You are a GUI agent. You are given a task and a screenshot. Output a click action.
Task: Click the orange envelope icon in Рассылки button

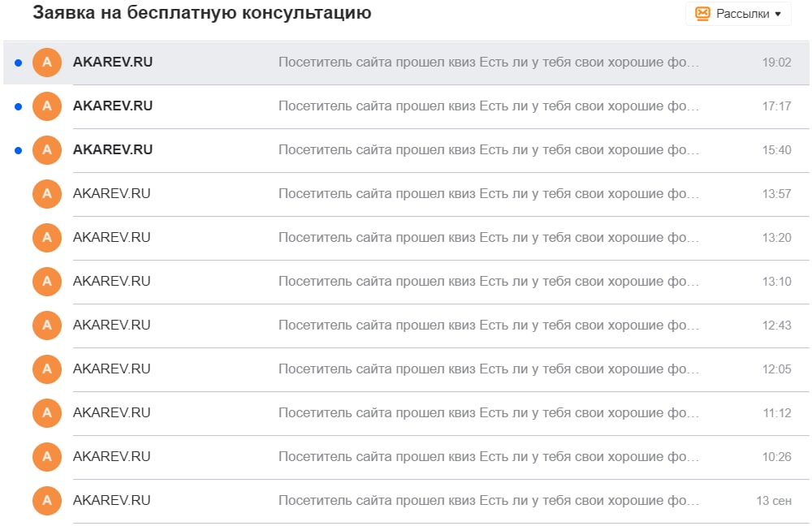(x=703, y=13)
